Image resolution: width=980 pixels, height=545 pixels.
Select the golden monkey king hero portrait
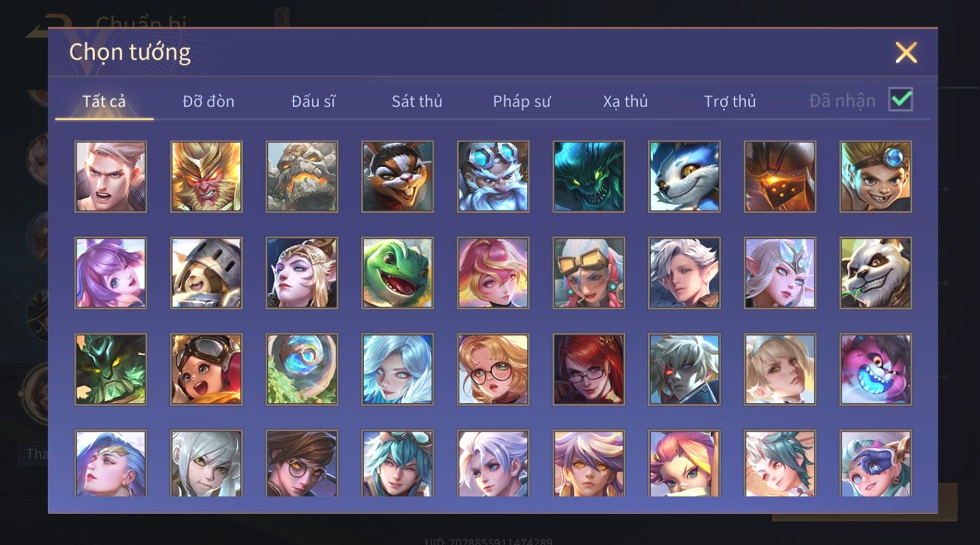pos(206,177)
